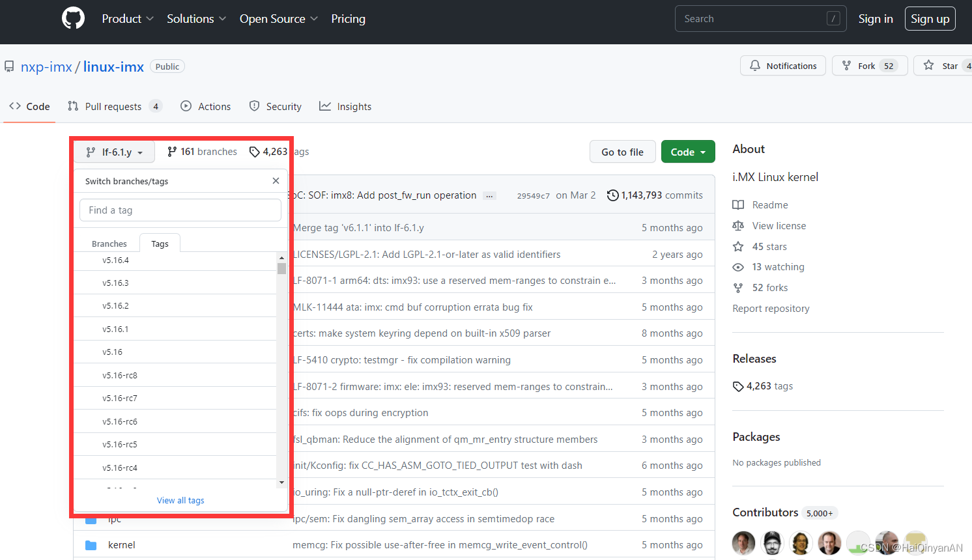Focus the top Search field
Screen dimensions: 972x560
[x=760, y=19]
